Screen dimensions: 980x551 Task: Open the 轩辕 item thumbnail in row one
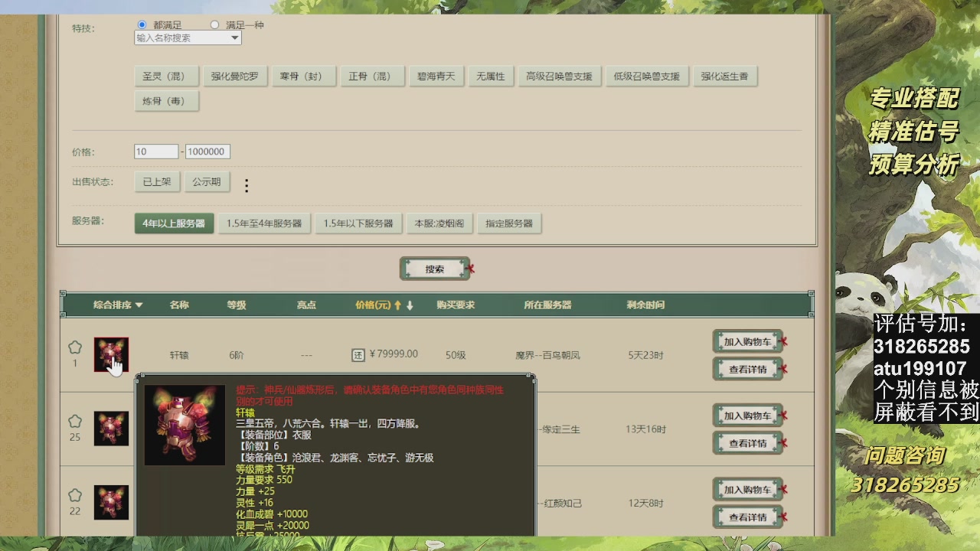point(112,354)
